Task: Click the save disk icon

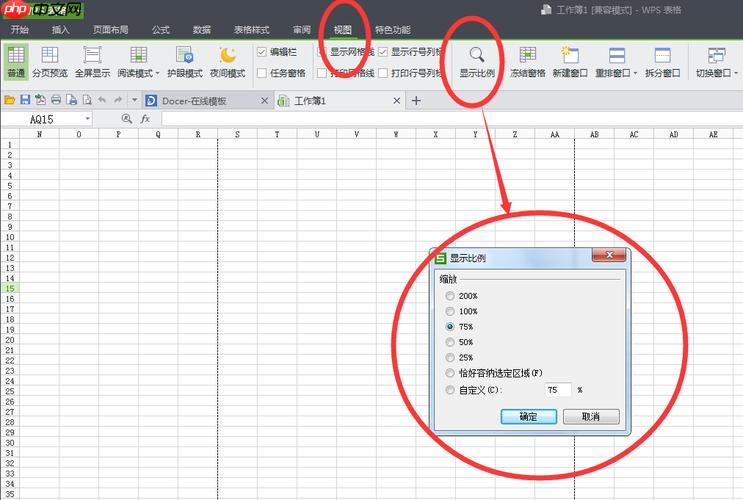Action: (25, 100)
